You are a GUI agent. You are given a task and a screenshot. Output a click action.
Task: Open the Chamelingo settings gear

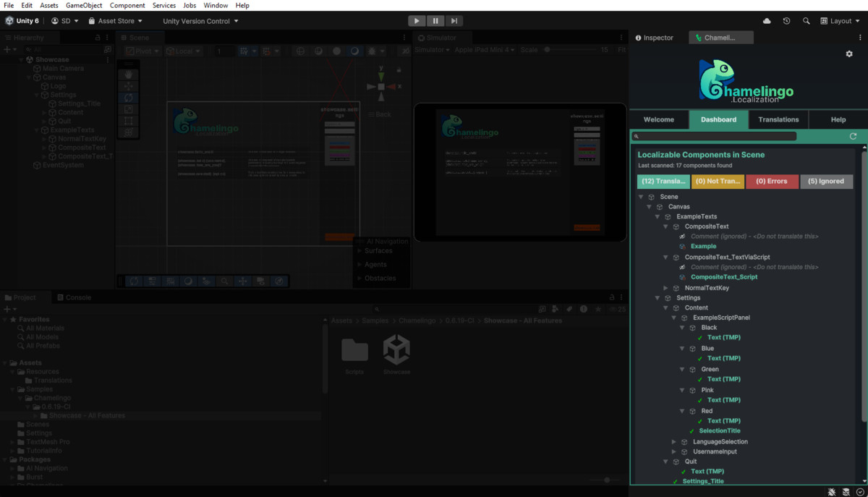click(848, 54)
